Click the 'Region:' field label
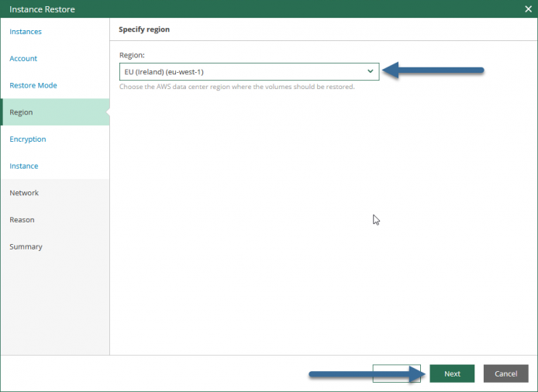 132,55
